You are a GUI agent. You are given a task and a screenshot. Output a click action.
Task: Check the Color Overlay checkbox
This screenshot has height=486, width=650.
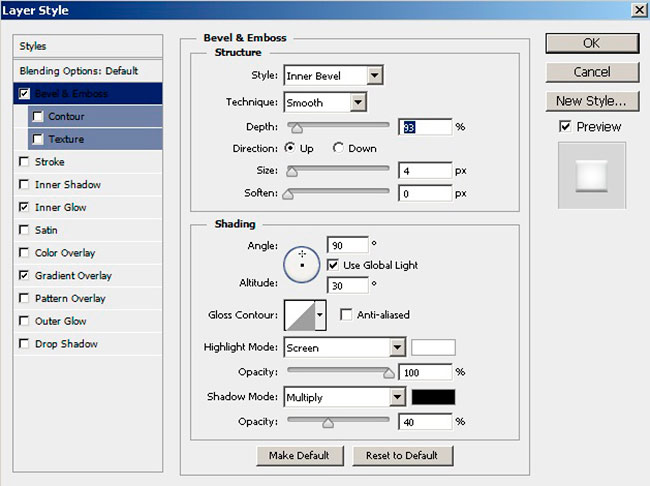(x=24, y=253)
